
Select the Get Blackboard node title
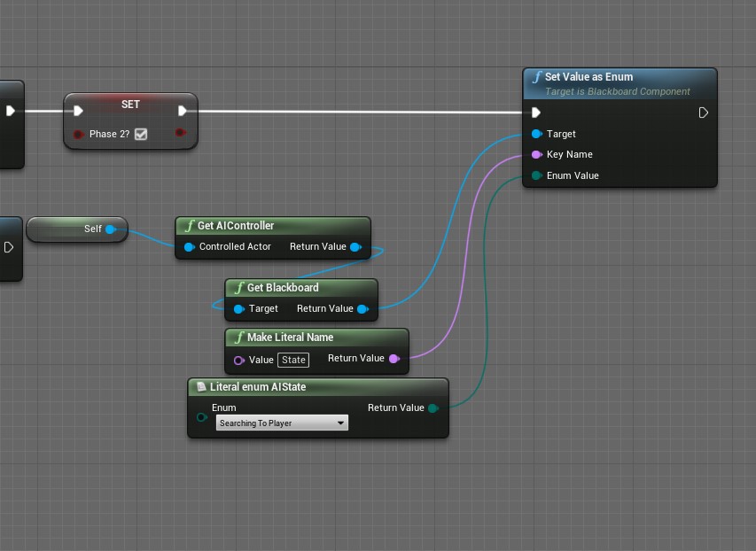point(282,288)
